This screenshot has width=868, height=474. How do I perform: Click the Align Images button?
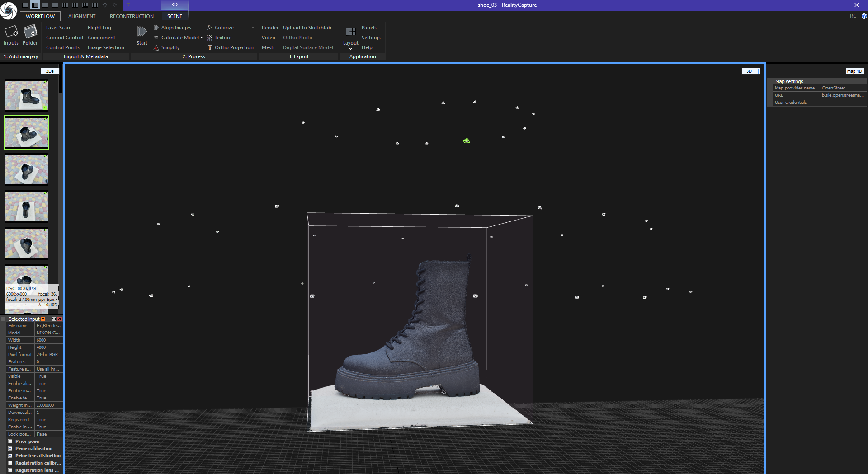(176, 28)
